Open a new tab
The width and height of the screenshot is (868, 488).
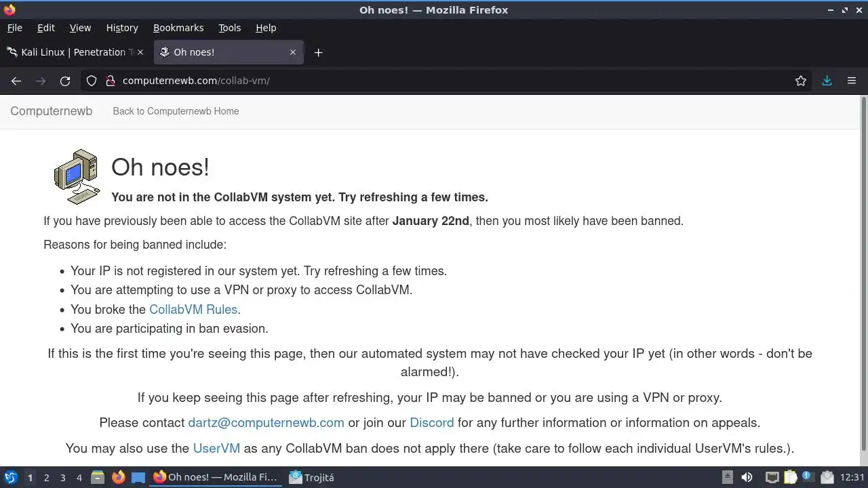coord(318,52)
